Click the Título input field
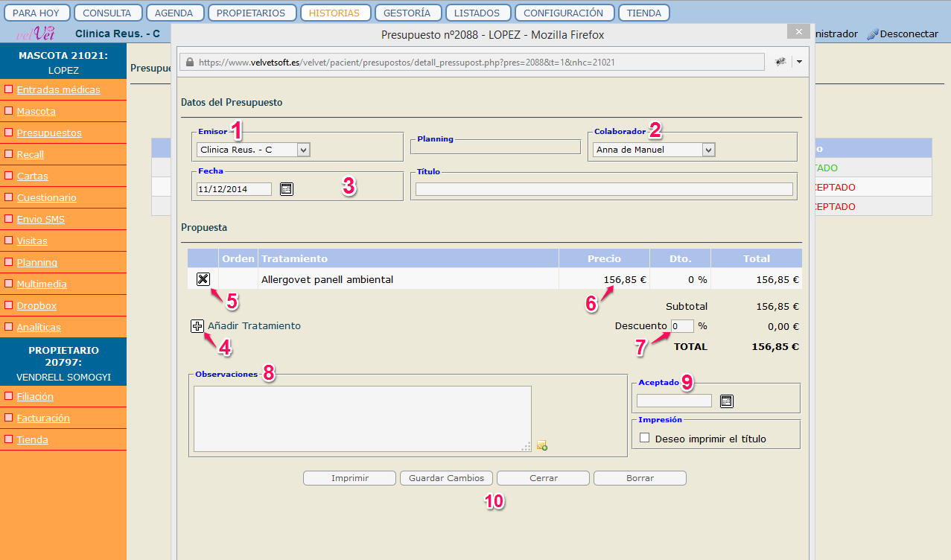Image resolution: width=951 pixels, height=560 pixels. (604, 189)
